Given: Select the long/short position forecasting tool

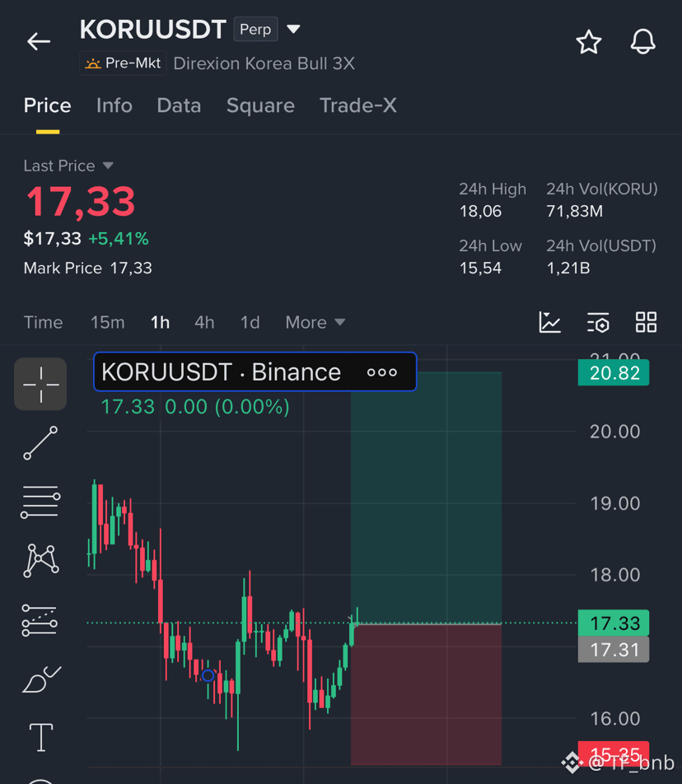Looking at the screenshot, I should click(x=40, y=620).
